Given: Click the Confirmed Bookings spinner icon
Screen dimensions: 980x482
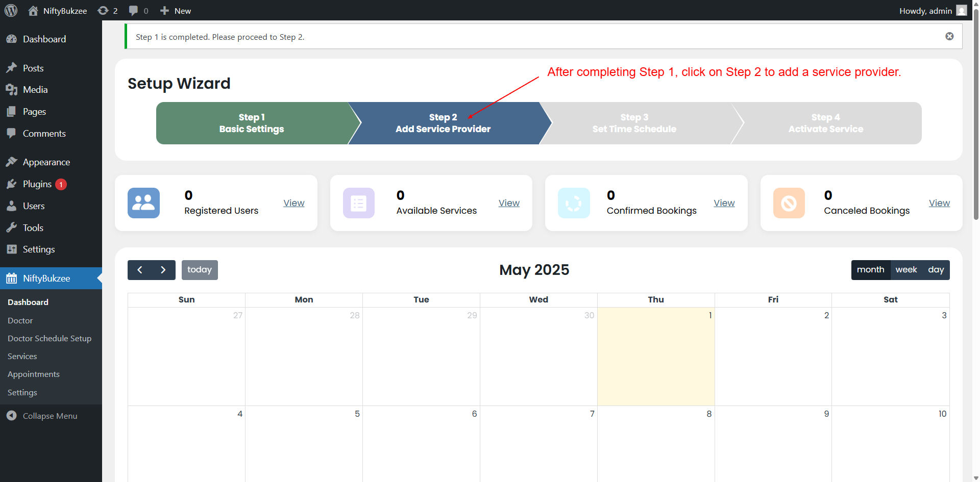Looking at the screenshot, I should (x=574, y=203).
